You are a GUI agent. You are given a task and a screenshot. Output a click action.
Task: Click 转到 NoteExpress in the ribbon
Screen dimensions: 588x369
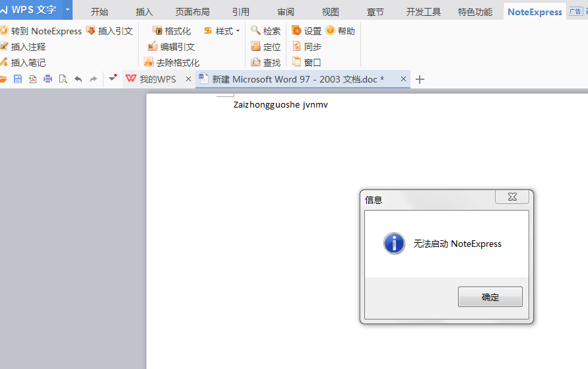click(x=41, y=31)
